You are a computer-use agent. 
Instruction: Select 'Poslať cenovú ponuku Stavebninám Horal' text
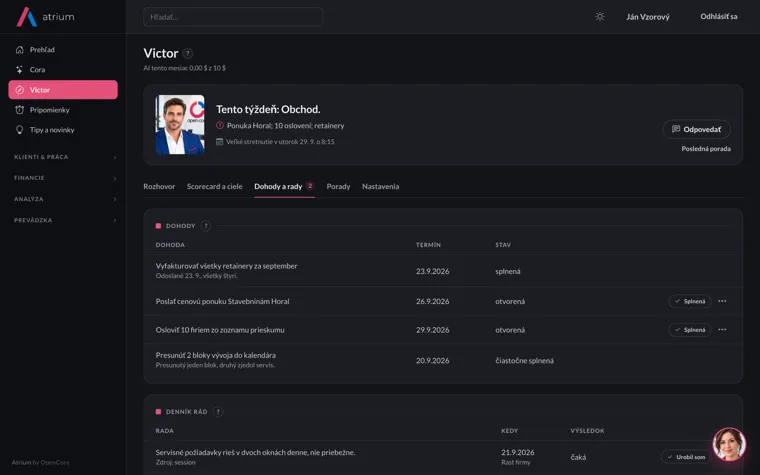(222, 301)
